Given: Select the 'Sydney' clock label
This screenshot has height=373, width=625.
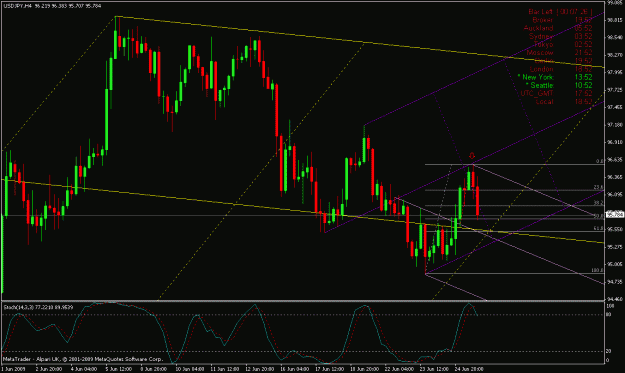Looking at the screenshot, I should (541, 37).
